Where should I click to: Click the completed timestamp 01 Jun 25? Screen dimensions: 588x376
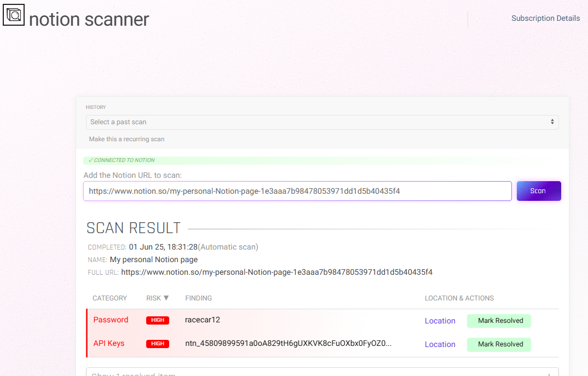[x=163, y=247]
